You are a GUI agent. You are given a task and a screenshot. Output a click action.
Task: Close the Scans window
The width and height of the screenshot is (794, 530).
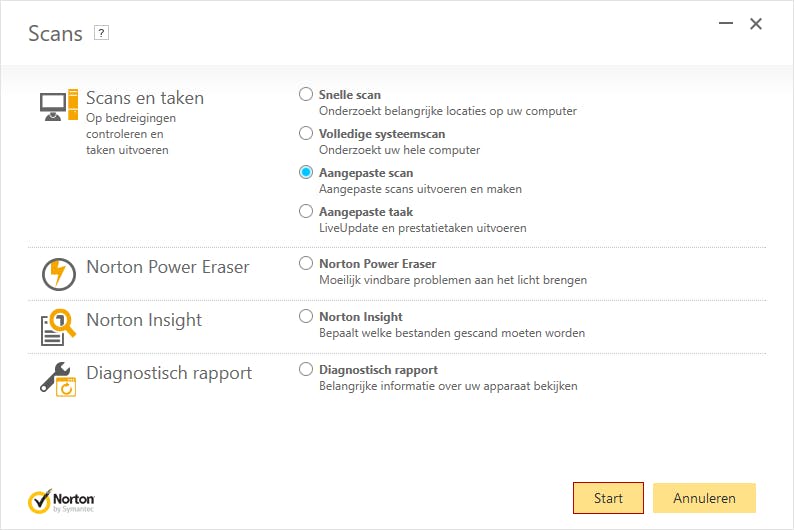756,24
